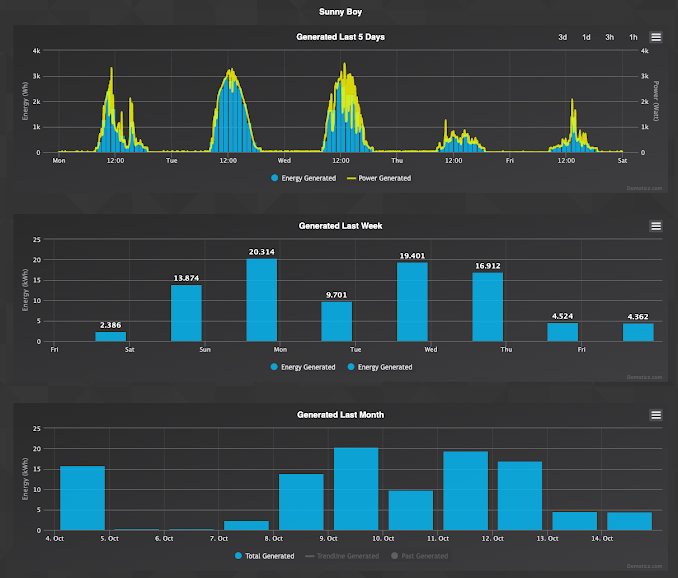The height and width of the screenshot is (578, 678).
Task: Click the 20.314 kWh bar in Last Week
Action: [262, 300]
